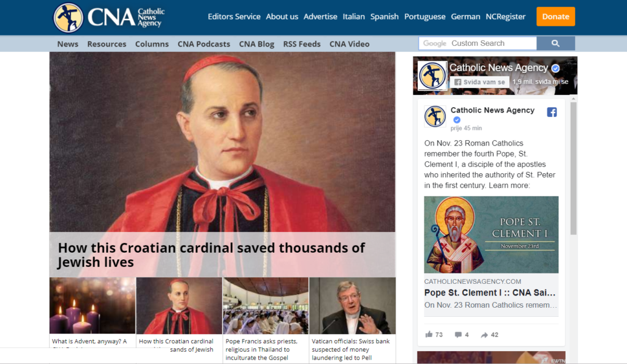Viewport: 627px width, 364px height.
Task: Open the Advent candles article thumbnail
Action: (x=92, y=306)
